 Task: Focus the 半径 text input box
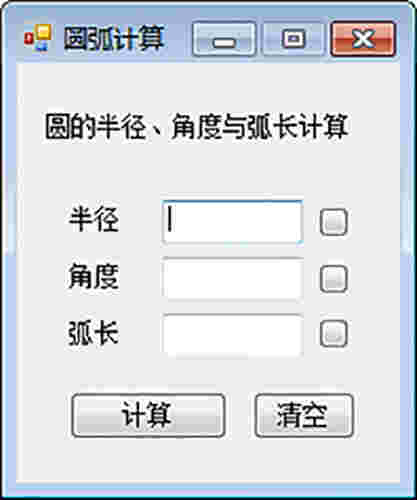pos(232,222)
